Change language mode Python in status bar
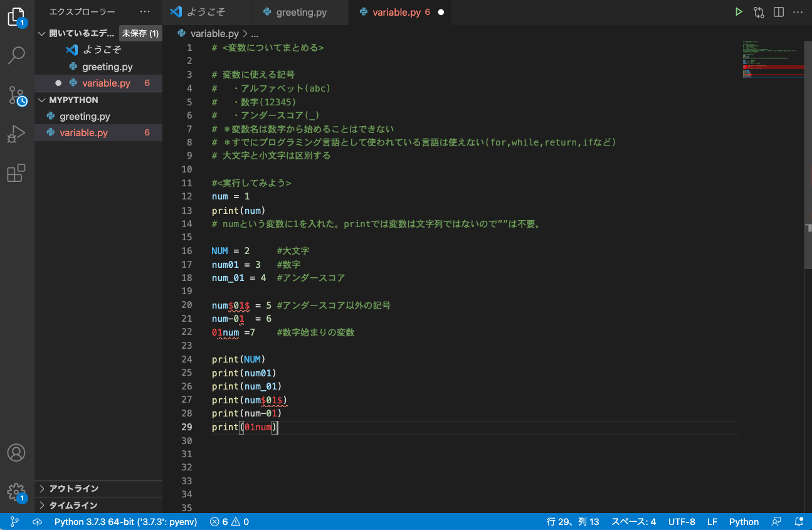This screenshot has height=530, width=812. click(x=744, y=522)
